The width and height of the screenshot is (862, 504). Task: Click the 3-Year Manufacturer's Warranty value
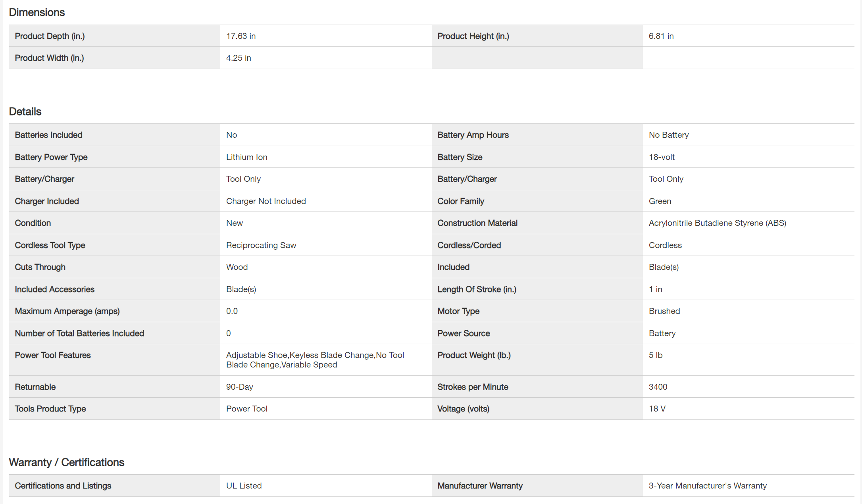click(708, 486)
